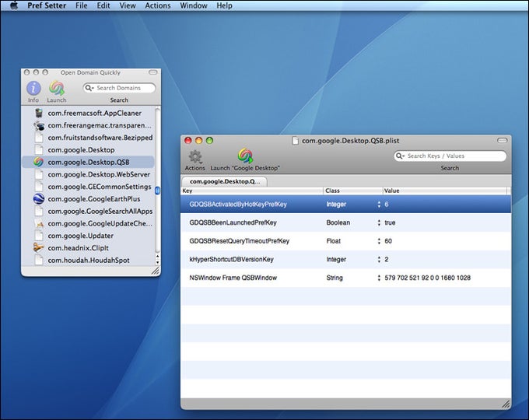Click the Search Keys / Values field

450,156
